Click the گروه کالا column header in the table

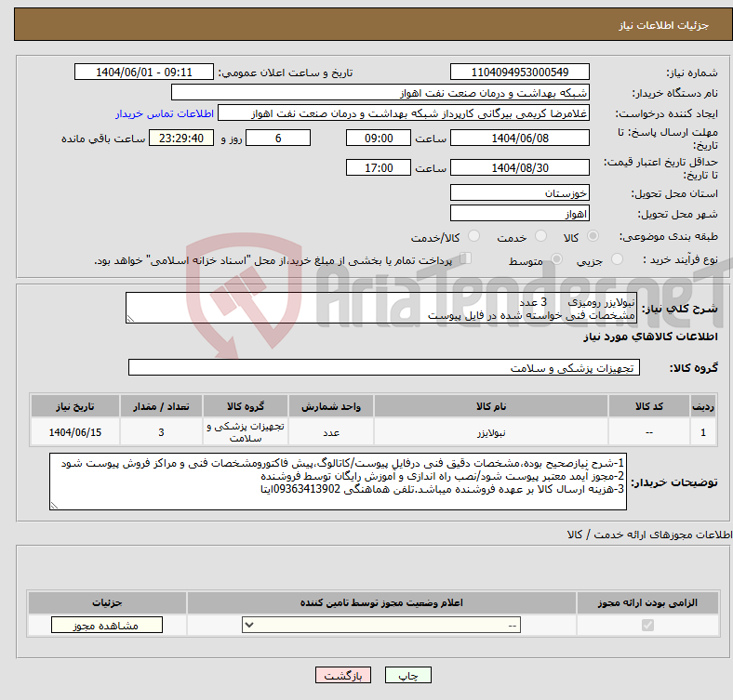click(x=246, y=406)
